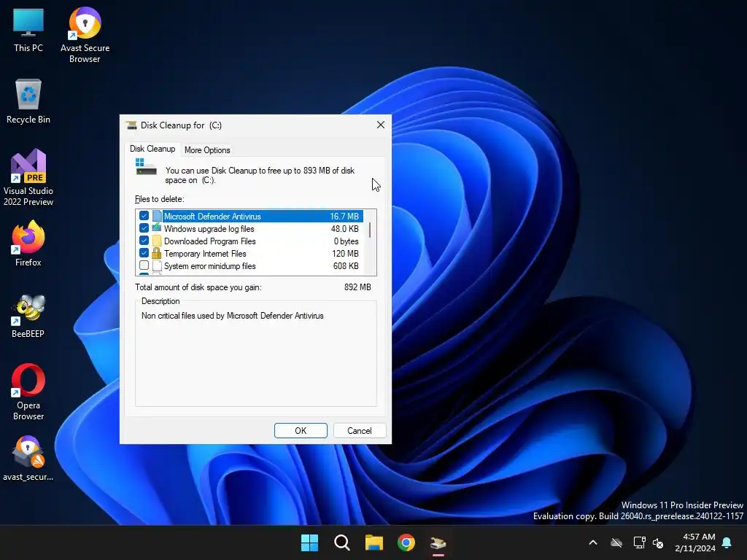Confirm cleanup with the OK button
Image resolution: width=747 pixels, height=560 pixels.
point(301,430)
